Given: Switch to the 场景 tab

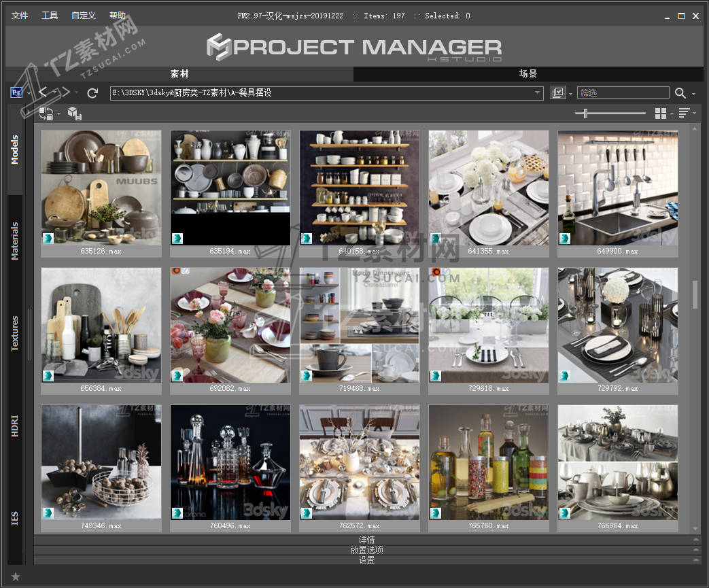Looking at the screenshot, I should (528, 73).
